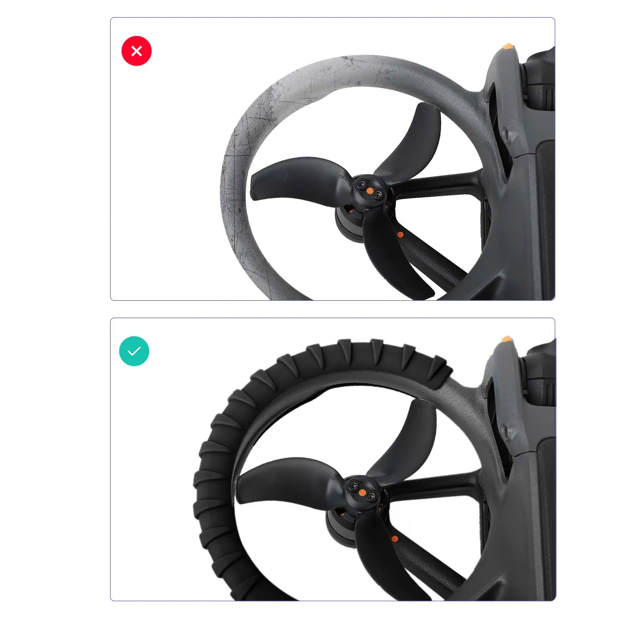Tap the orange tip atop the upper drone body
644x644 pixels.
tap(508, 45)
